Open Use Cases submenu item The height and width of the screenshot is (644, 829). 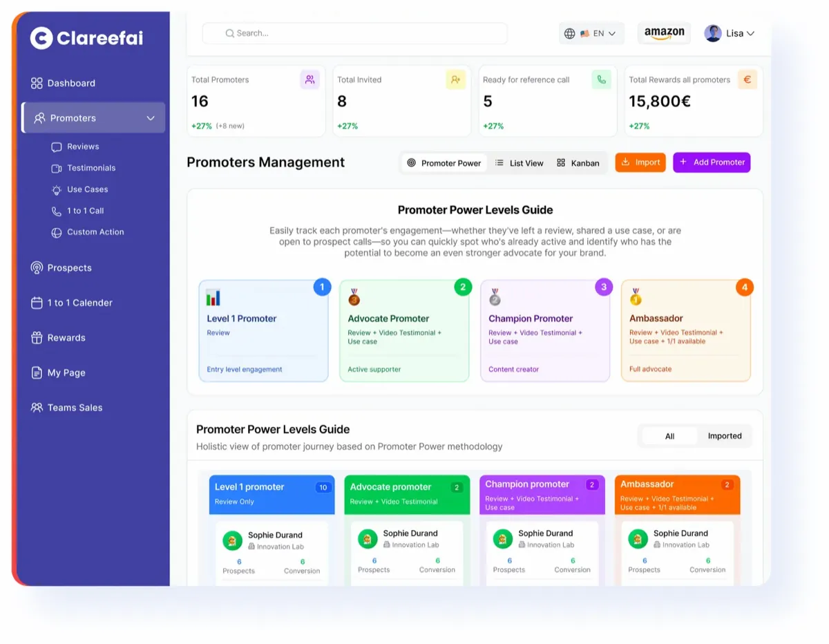click(x=79, y=189)
